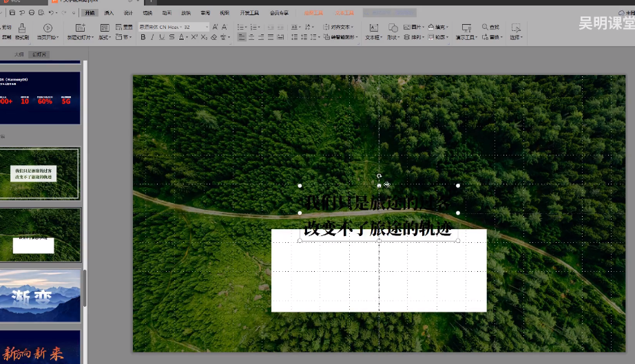Click the font color A swatch
635x364 pixels.
[x=181, y=37]
